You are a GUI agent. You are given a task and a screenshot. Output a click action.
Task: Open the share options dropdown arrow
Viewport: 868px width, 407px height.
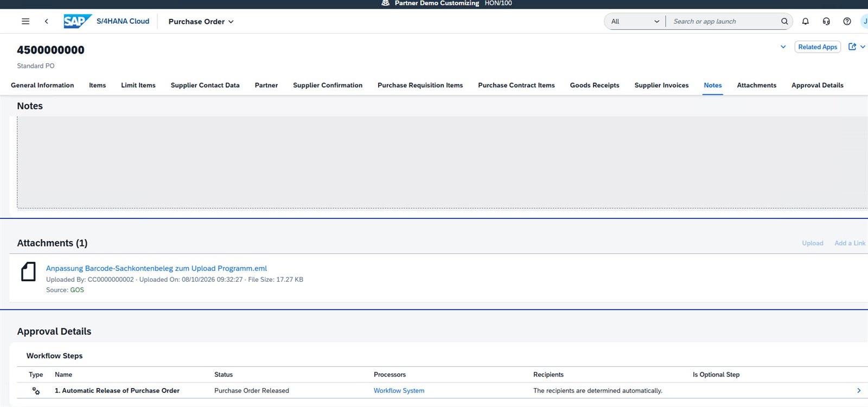point(863,47)
